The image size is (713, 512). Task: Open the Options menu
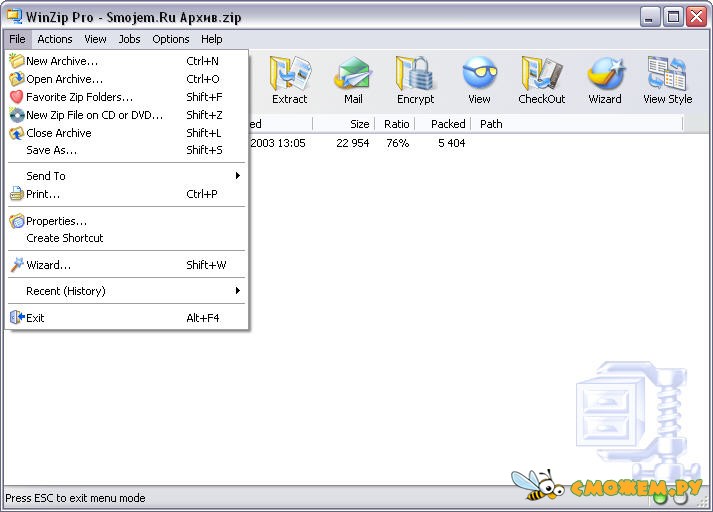(x=171, y=39)
